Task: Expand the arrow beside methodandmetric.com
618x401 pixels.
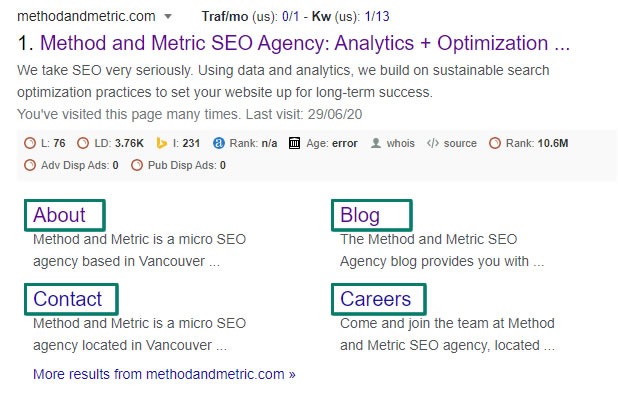Action: tap(168, 17)
